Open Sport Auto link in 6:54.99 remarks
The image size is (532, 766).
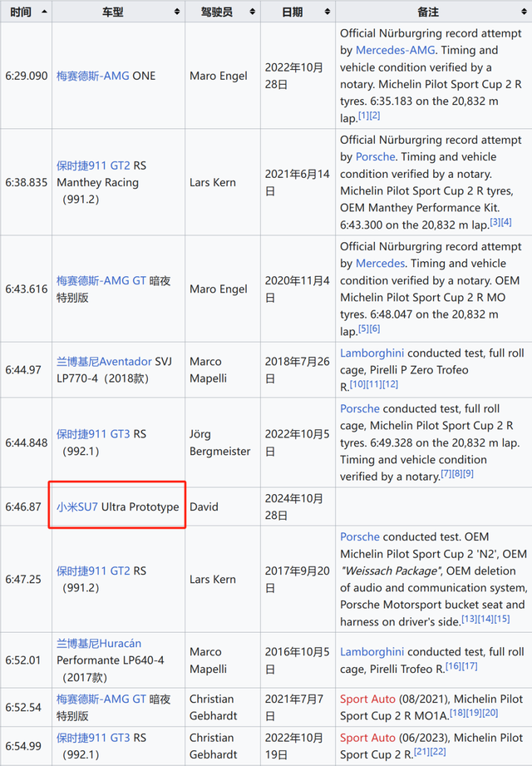click(x=367, y=738)
